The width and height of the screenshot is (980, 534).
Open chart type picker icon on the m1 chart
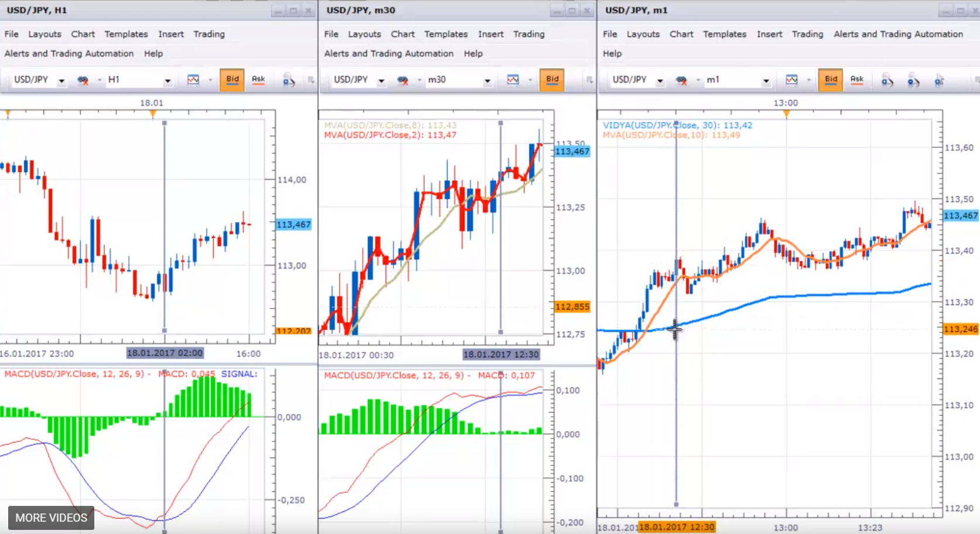click(792, 80)
